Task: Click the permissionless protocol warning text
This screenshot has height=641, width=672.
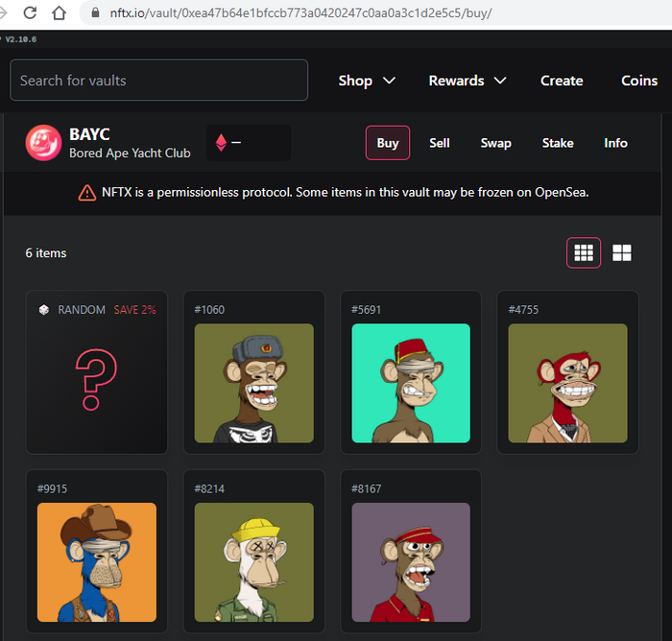Action: (345, 192)
